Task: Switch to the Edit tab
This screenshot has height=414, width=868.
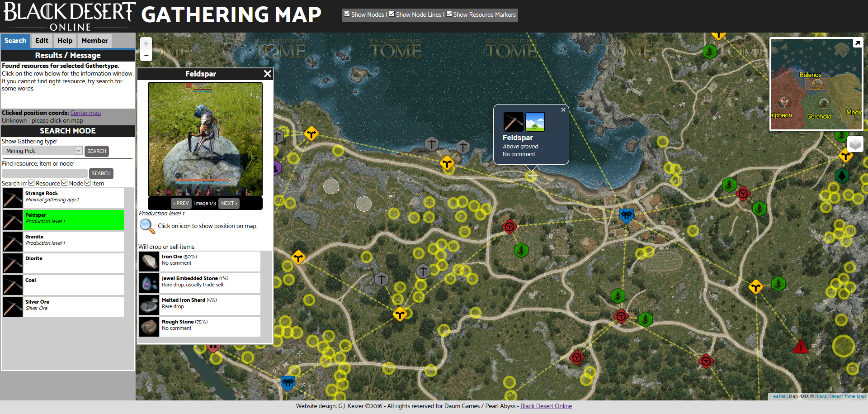Action: 42,41
